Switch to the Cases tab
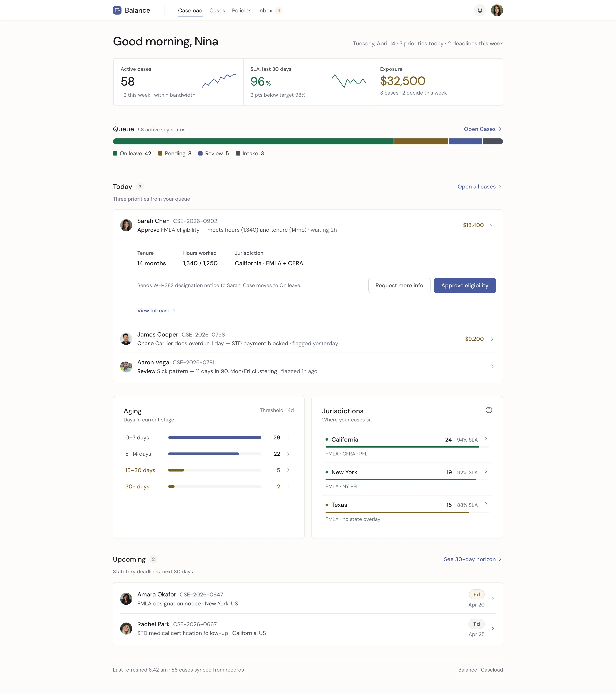 [217, 10]
